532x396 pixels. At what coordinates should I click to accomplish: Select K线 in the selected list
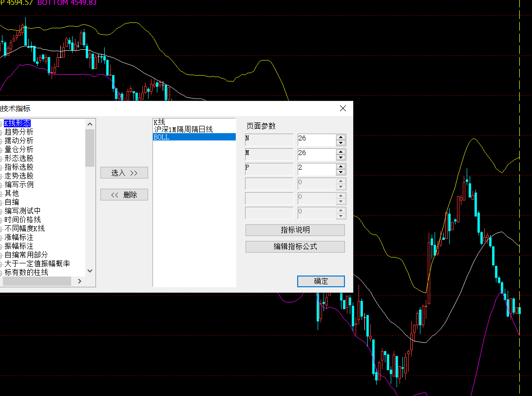point(159,122)
